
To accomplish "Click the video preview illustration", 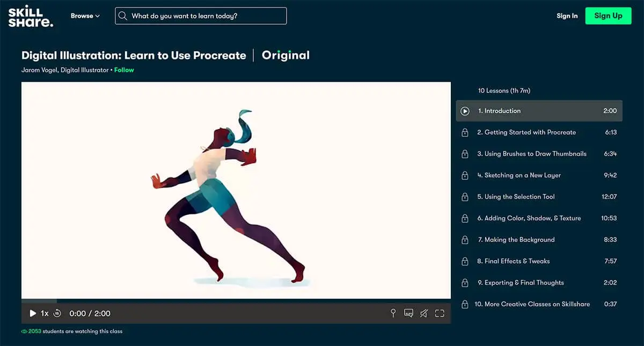I will point(236,190).
